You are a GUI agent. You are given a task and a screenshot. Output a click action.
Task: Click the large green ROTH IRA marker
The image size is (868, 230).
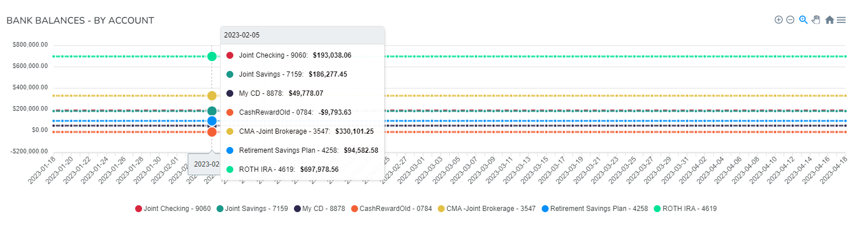pos(212,56)
